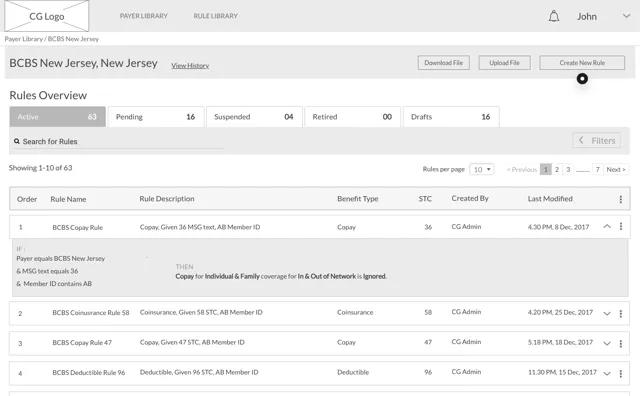This screenshot has width=640, height=396.
Task: Click the John username label
Action: (x=587, y=16)
